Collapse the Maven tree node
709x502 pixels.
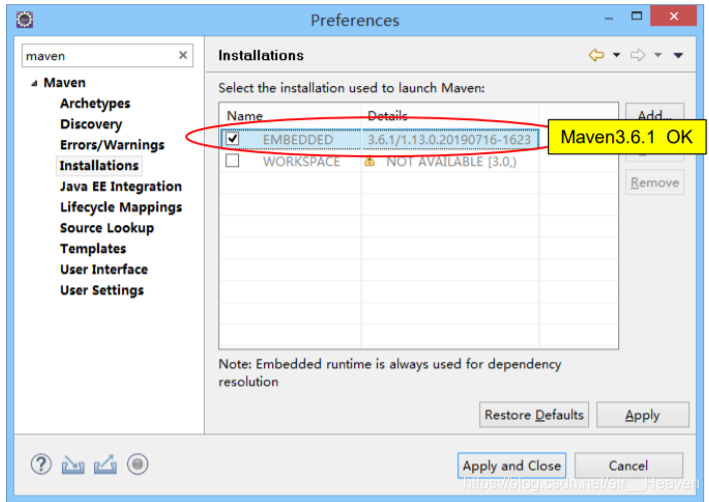(34, 83)
